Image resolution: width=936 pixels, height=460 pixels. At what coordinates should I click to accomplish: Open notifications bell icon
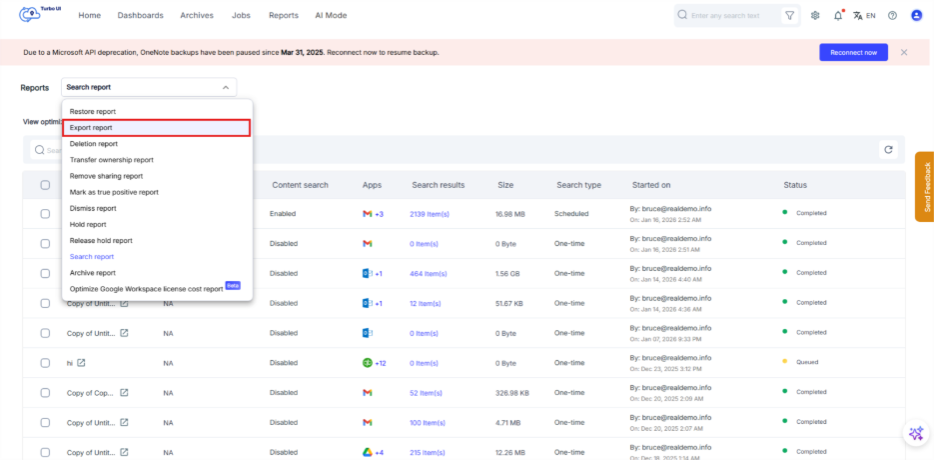838,16
